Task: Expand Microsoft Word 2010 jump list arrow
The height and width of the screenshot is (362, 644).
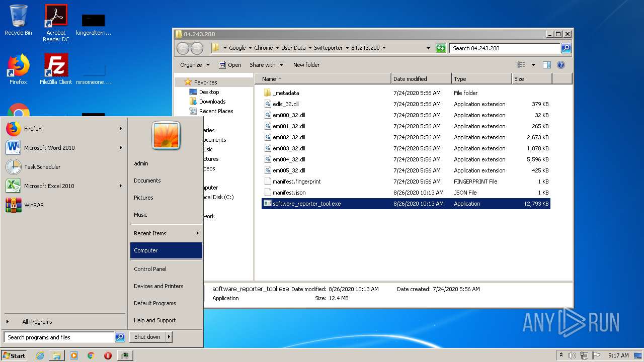Action: click(121, 148)
